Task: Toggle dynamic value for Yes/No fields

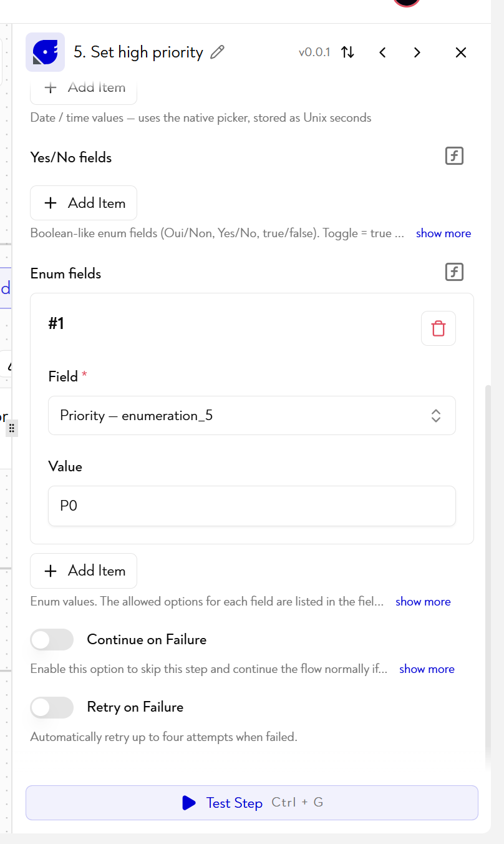Action: click(x=455, y=156)
